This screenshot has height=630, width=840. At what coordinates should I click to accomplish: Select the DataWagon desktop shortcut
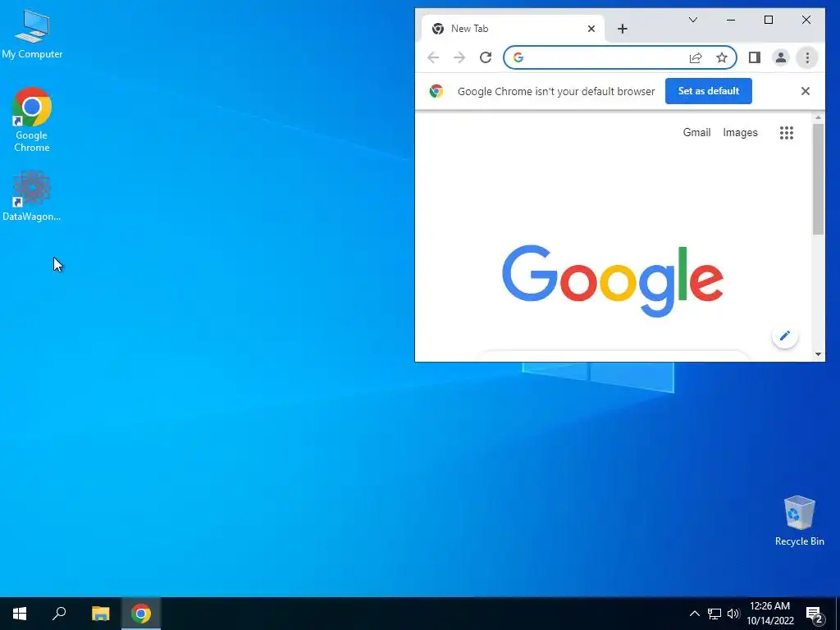pyautogui.click(x=32, y=195)
